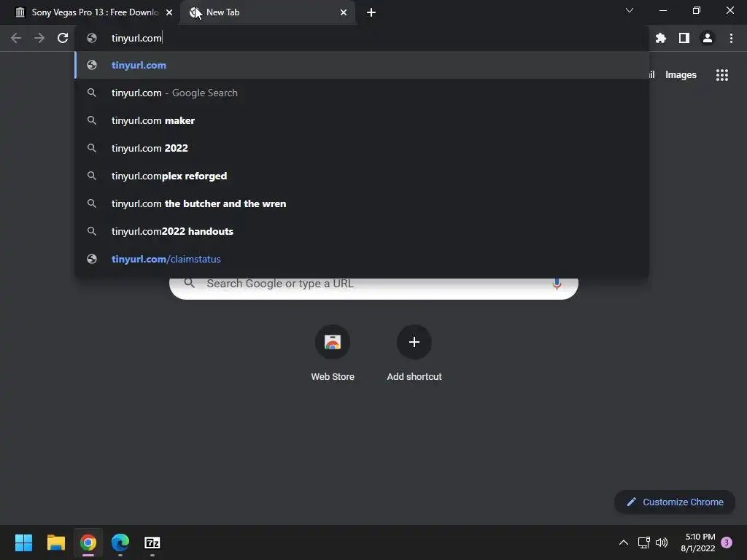Show hidden system tray icons
Image resolution: width=747 pixels, height=560 pixels.
[623, 542]
